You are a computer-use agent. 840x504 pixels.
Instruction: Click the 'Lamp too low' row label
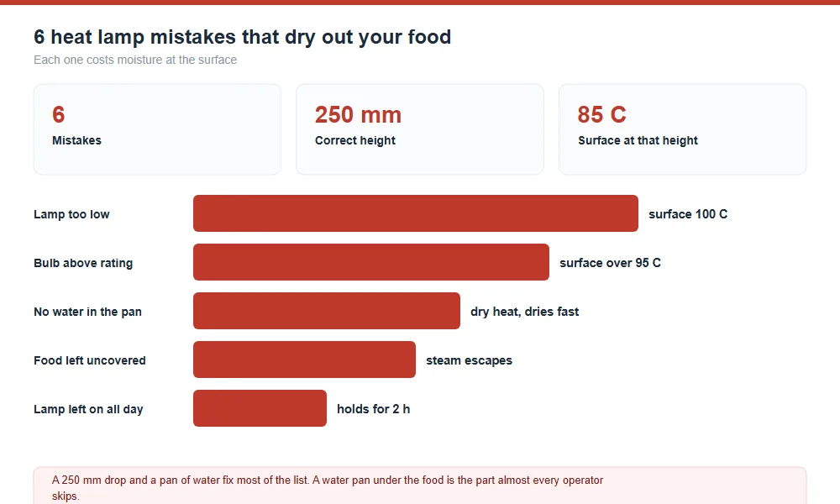[x=71, y=214]
